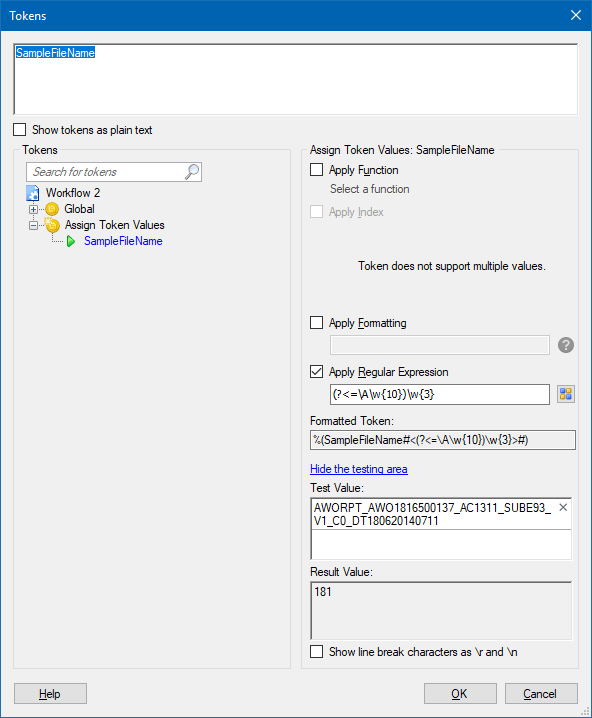Click into the Search for tokens field
This screenshot has width=592, height=718.
(106, 172)
